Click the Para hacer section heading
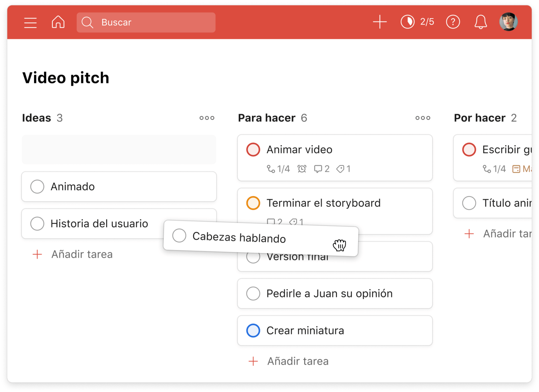This screenshot has width=539, height=392. [267, 118]
